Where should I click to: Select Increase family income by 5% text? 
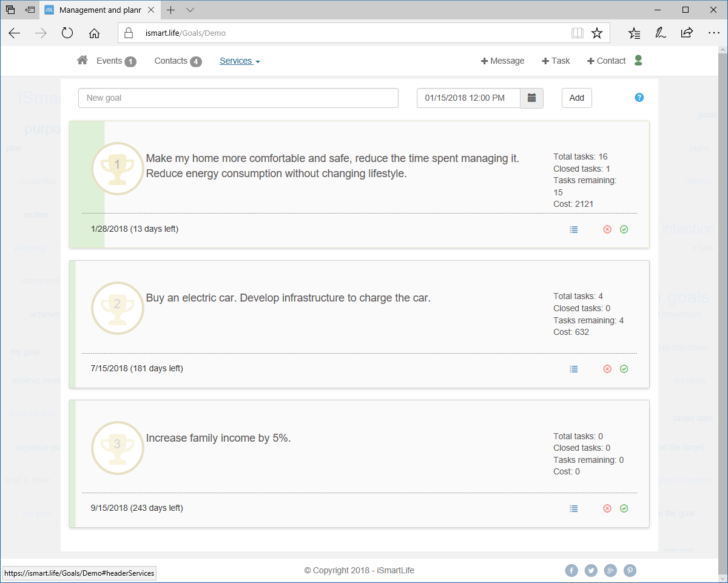pyautogui.click(x=218, y=437)
